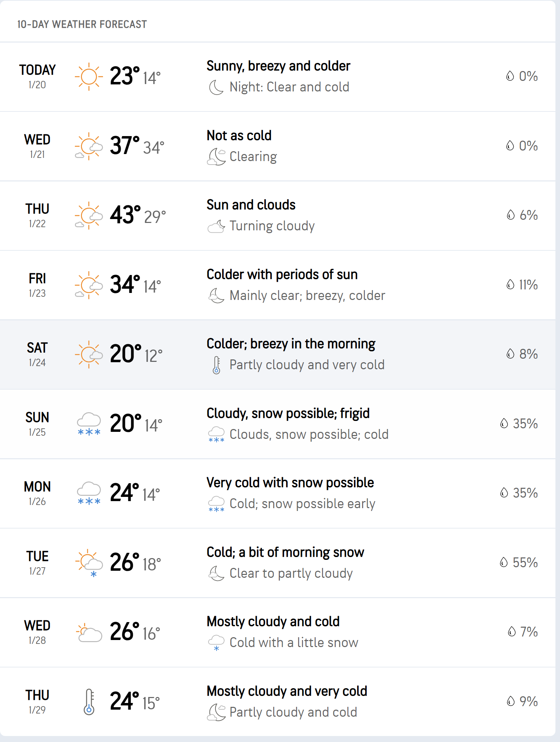Click Monday's 'Very cold with snow possible' text

point(290,482)
